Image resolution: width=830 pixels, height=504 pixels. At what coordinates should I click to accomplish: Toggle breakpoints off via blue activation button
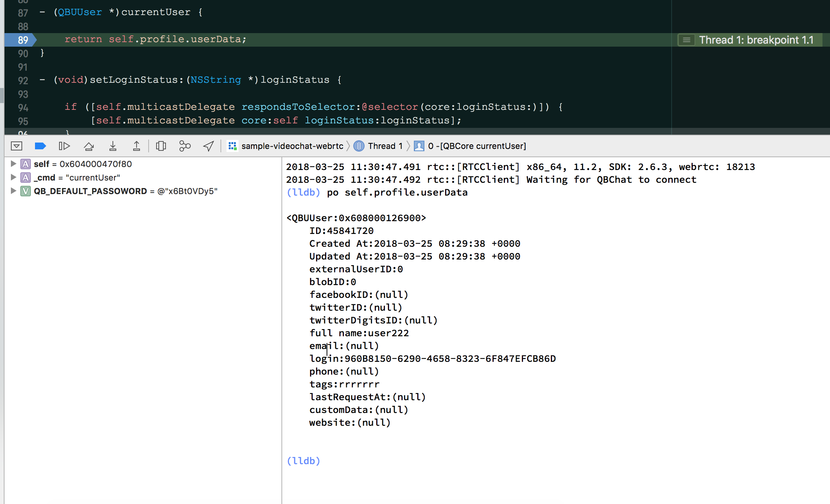[40, 146]
